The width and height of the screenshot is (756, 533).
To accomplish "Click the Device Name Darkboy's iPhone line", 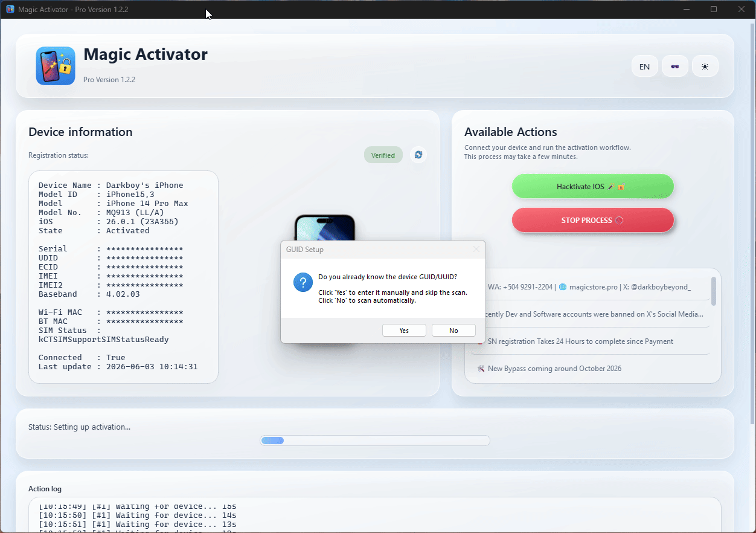I will click(111, 186).
